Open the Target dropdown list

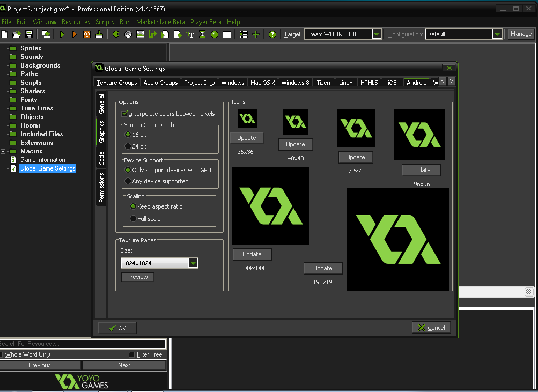point(377,34)
